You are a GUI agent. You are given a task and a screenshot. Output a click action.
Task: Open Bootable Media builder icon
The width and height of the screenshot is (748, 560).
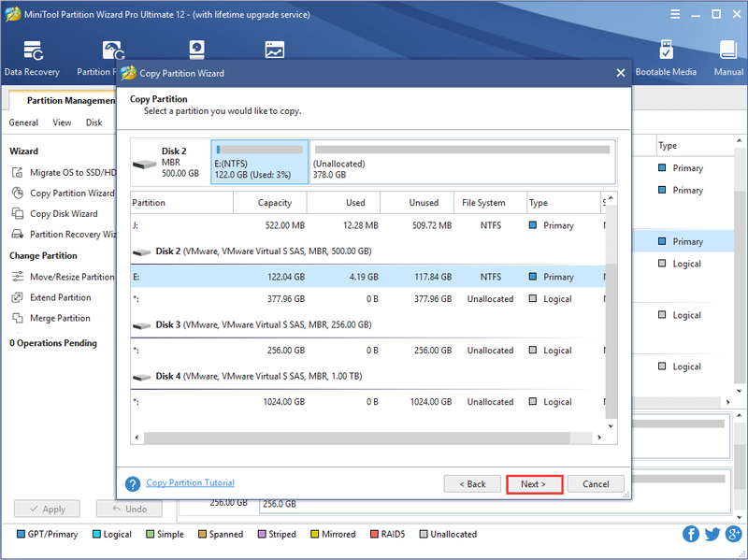pyautogui.click(x=666, y=50)
